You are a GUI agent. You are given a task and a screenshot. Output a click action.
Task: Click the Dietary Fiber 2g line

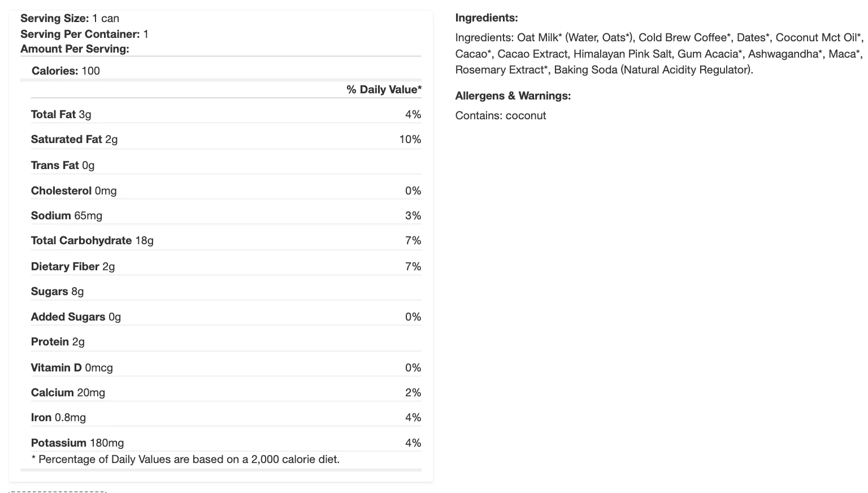click(73, 266)
